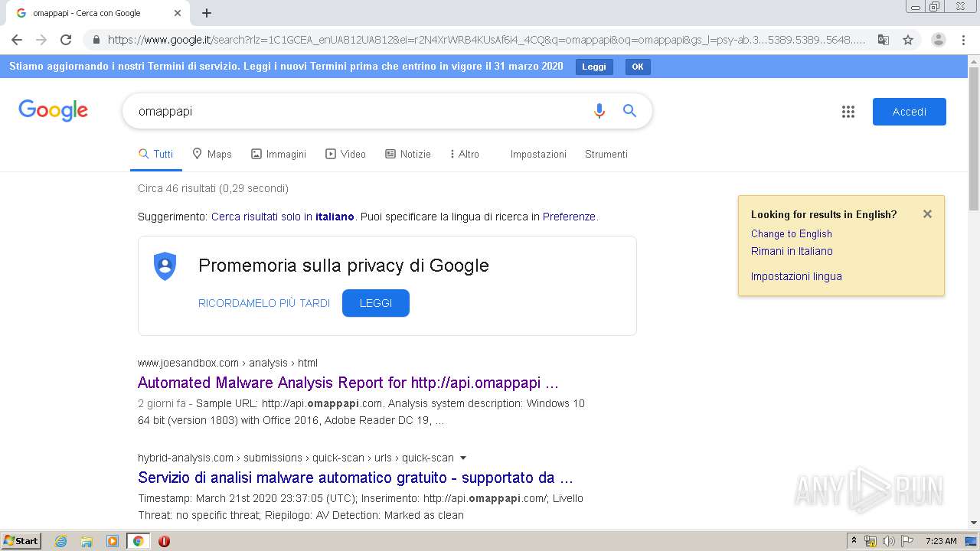Open Servizio di analisi malware result

click(x=355, y=478)
